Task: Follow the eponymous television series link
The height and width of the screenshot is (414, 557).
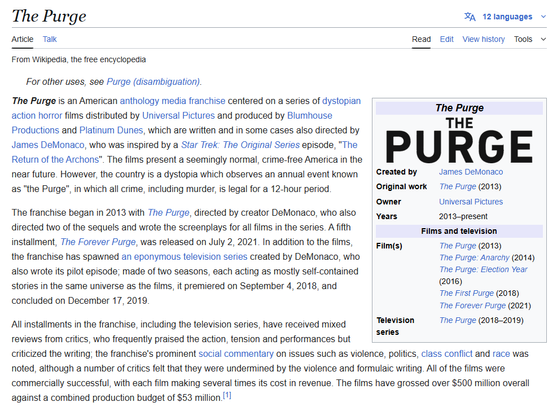Action: [184, 257]
